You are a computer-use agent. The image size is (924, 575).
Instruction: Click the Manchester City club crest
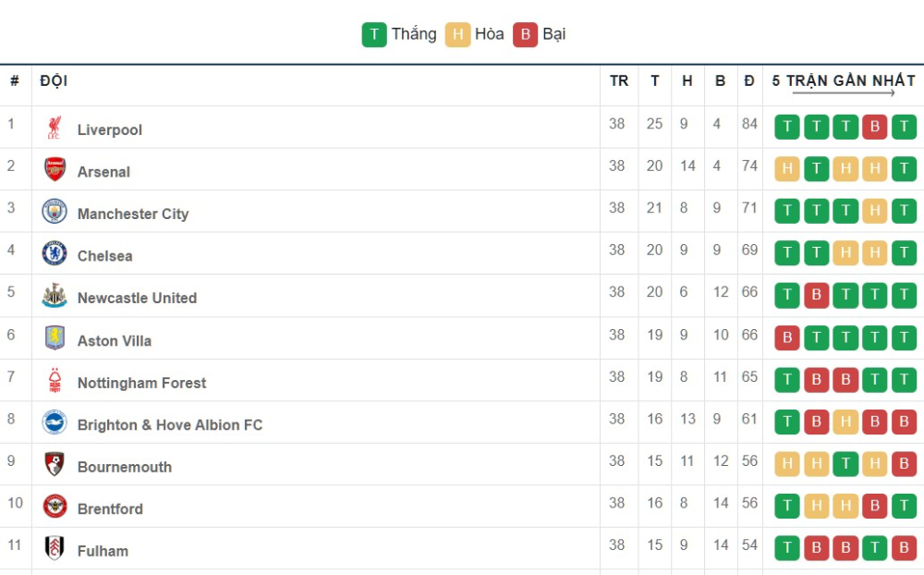click(x=55, y=212)
